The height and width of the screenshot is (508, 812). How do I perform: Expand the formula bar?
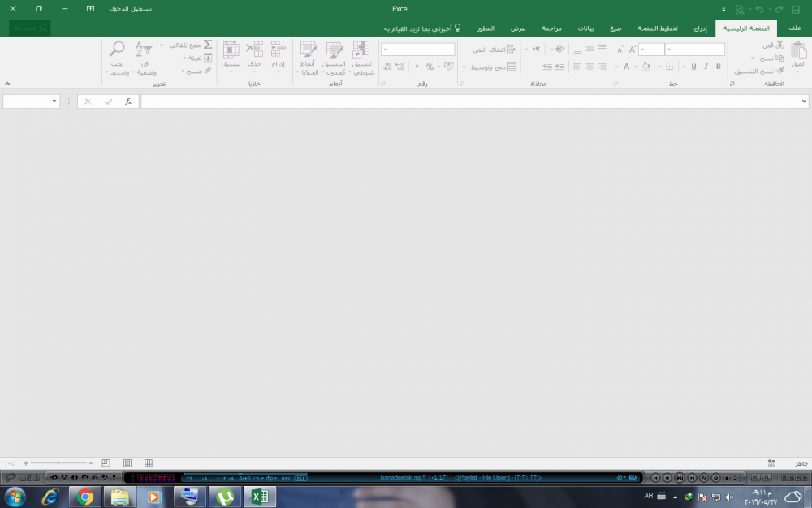tap(804, 101)
